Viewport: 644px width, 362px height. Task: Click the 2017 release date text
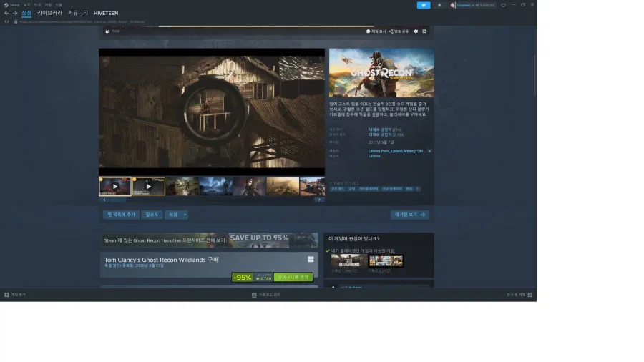click(381, 142)
